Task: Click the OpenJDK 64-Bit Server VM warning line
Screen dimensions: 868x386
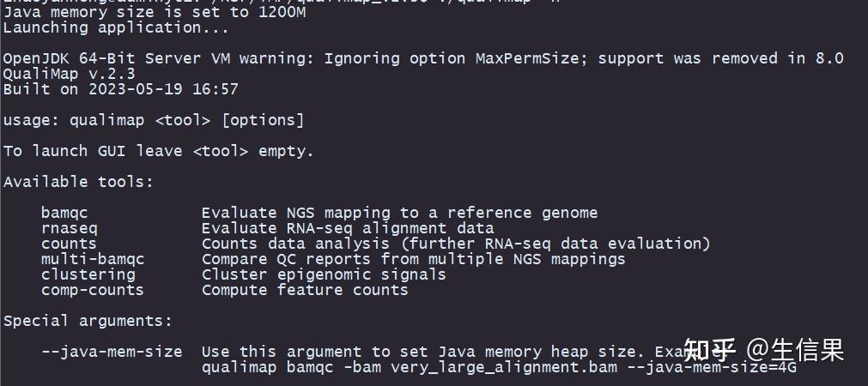Action: (x=423, y=58)
